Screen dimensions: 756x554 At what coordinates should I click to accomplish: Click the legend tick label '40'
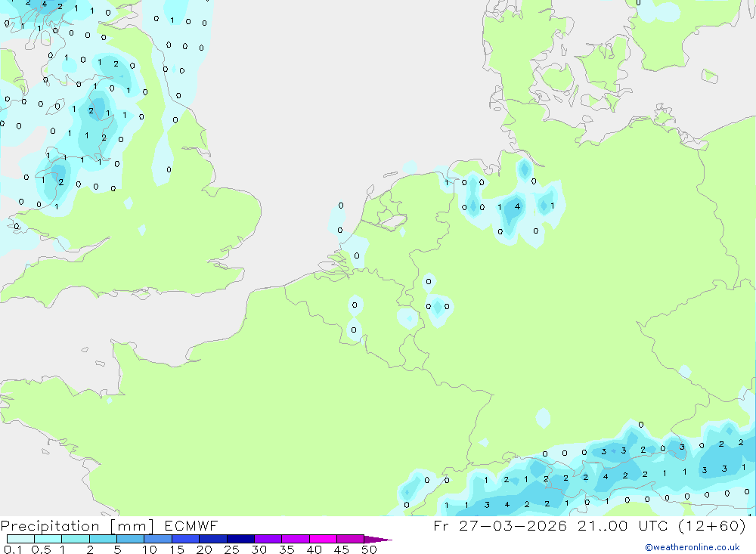coord(314,549)
